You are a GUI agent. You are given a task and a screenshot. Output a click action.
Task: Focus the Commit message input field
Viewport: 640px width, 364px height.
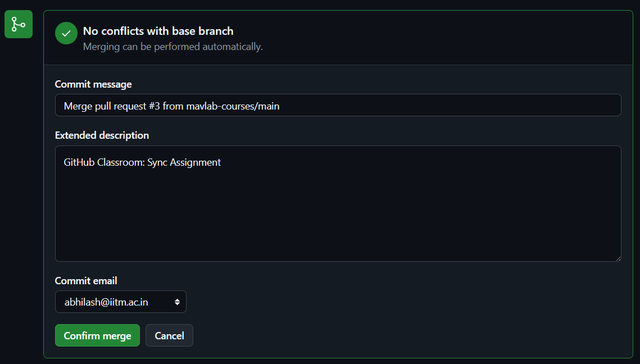click(x=450, y=105)
